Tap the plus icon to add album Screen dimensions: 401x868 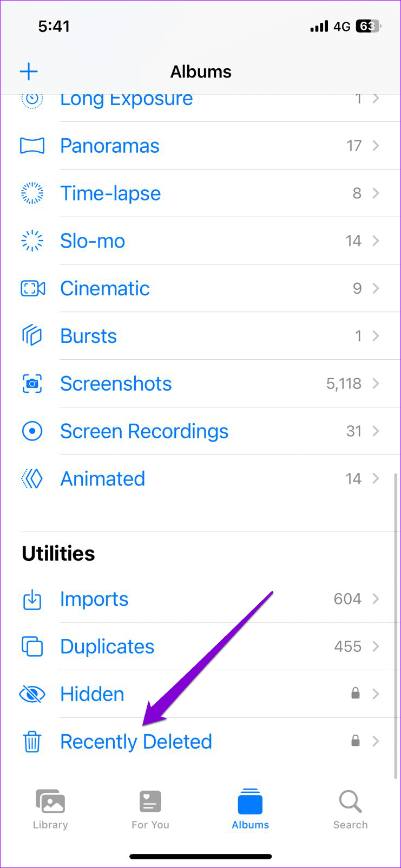(29, 72)
